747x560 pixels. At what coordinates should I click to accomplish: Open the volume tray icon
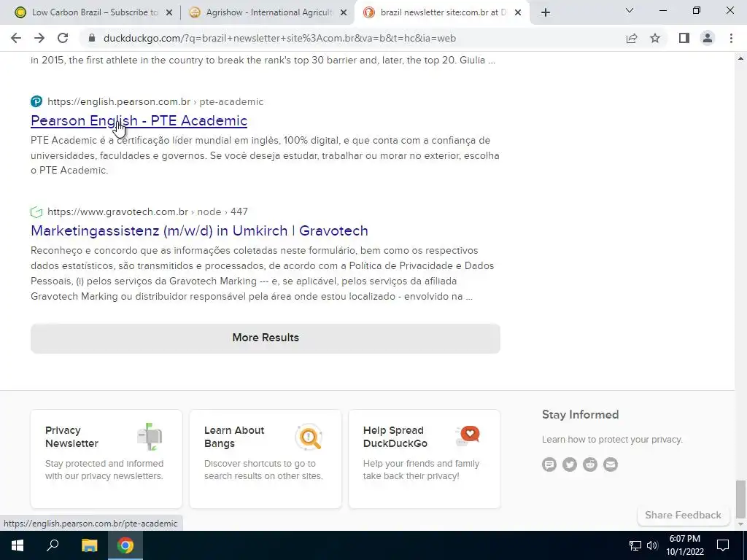[x=652, y=545]
